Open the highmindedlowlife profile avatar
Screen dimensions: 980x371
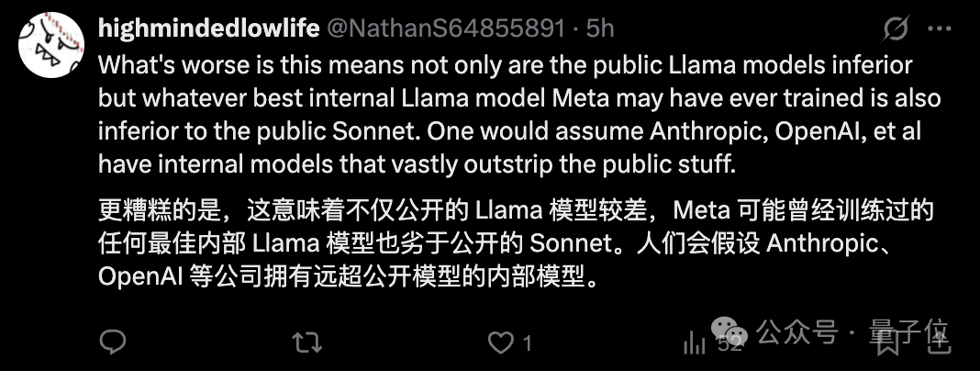click(51, 45)
